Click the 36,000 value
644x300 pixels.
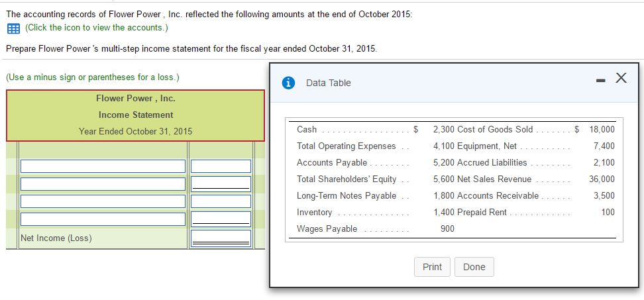[x=602, y=179]
